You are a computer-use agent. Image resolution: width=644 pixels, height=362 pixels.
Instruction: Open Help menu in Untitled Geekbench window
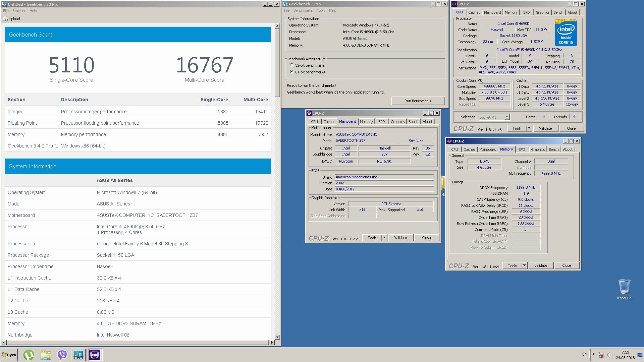tap(33, 11)
